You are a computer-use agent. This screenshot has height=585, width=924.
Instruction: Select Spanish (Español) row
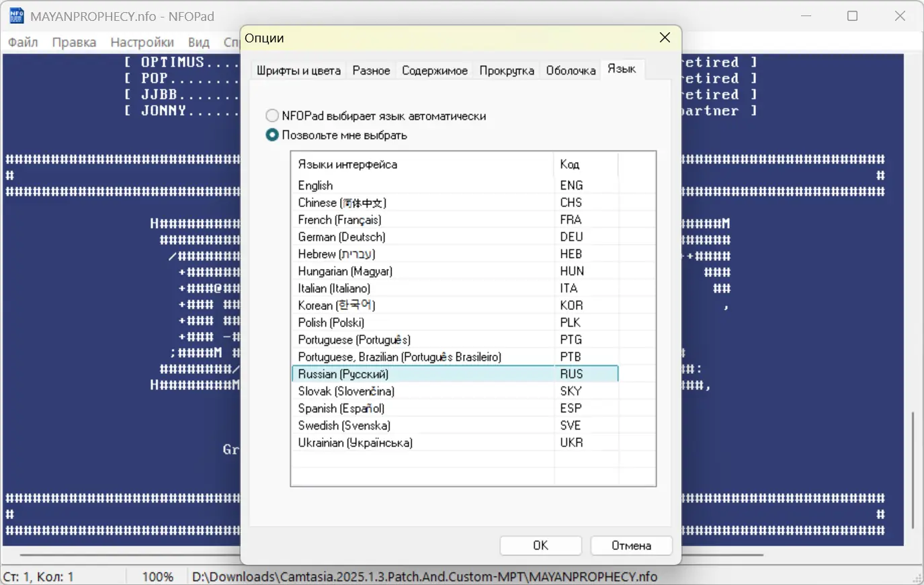coord(455,408)
